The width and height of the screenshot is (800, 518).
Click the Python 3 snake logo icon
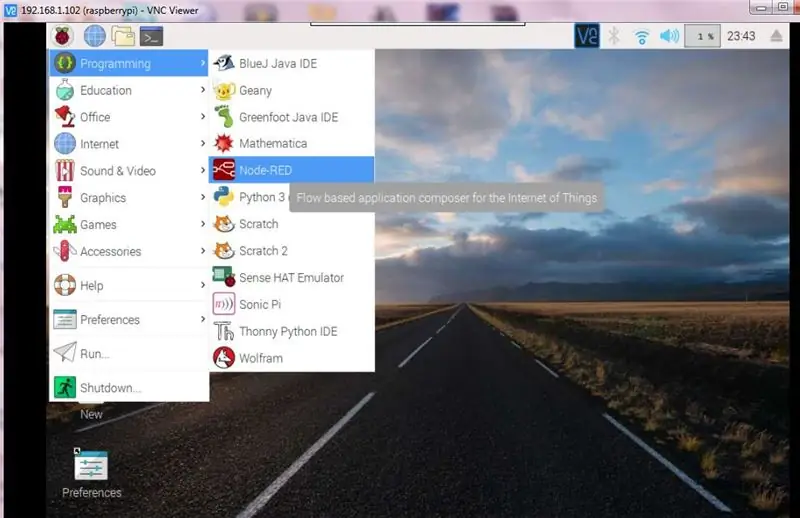point(223,196)
